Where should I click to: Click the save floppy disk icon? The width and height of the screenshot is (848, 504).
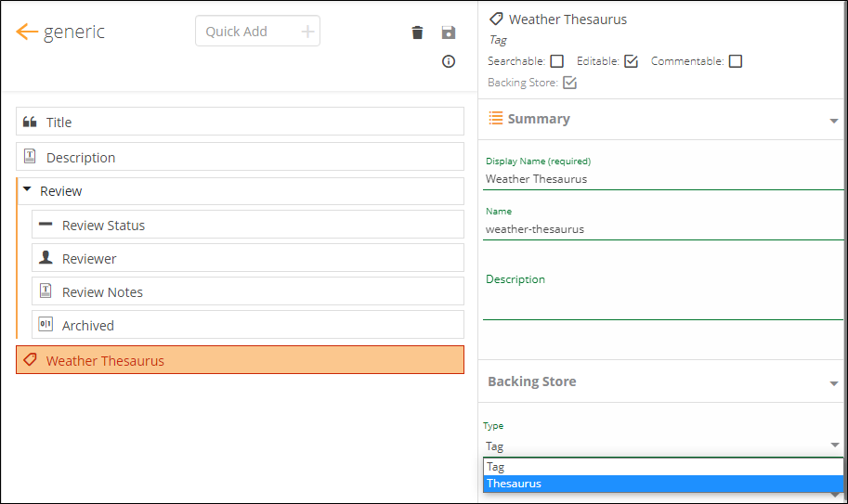[x=449, y=33]
